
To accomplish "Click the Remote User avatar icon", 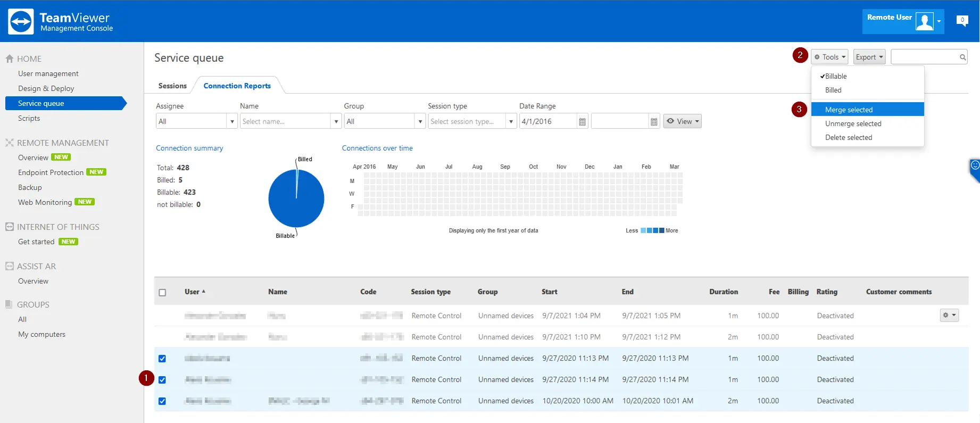I will [924, 21].
